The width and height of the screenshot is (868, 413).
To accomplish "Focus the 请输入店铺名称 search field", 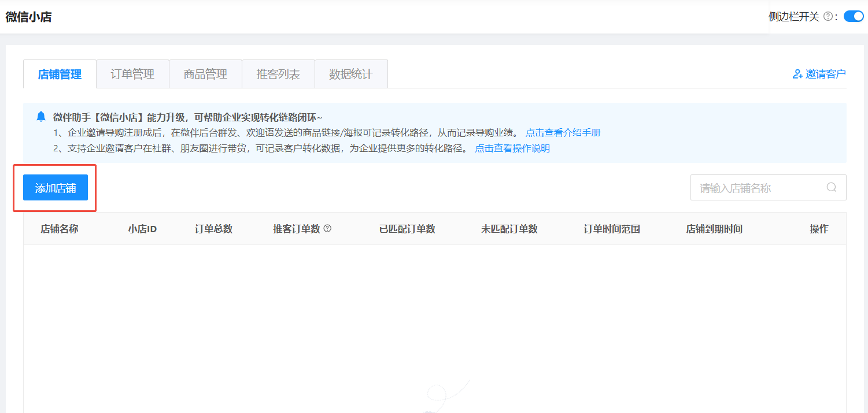I will click(758, 188).
